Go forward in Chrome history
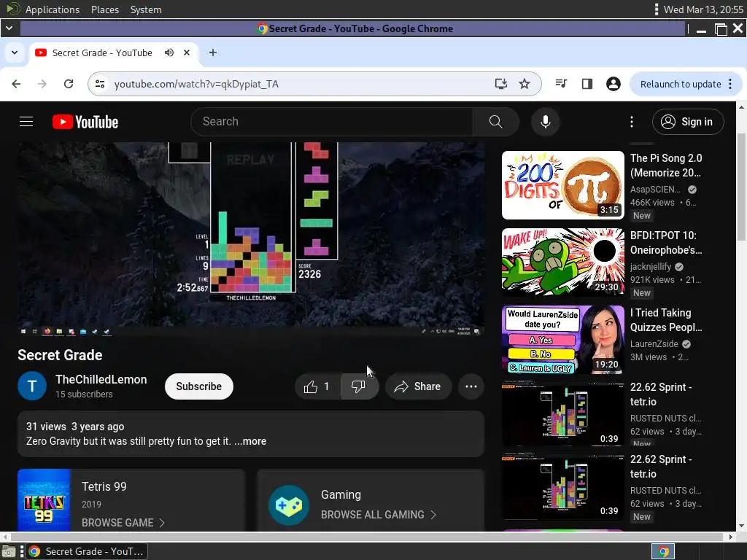This screenshot has height=560, width=747. point(42,84)
